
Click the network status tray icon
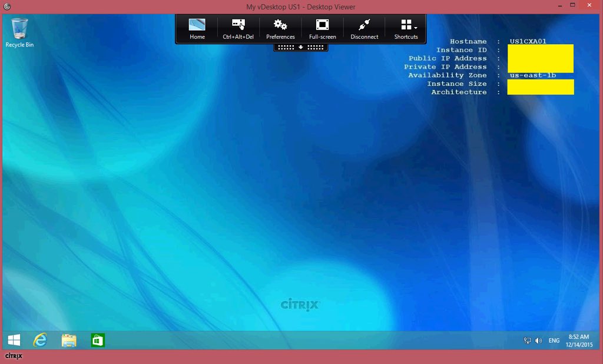[527, 340]
